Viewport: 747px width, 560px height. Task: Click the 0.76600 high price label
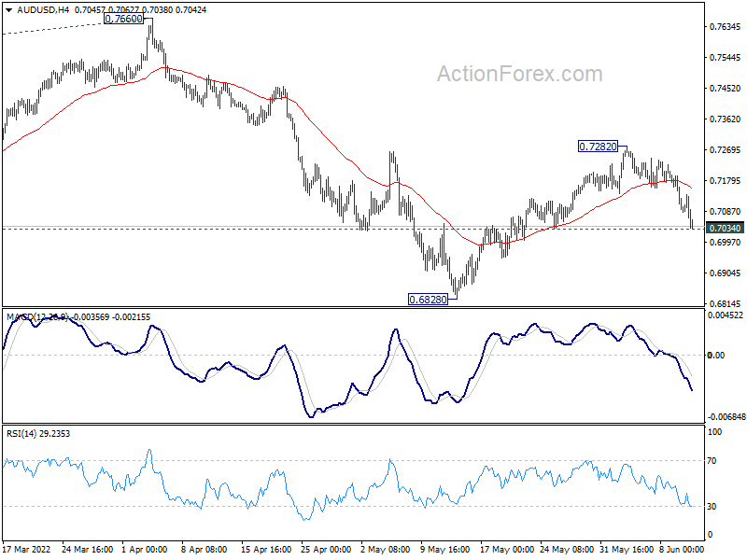point(123,19)
